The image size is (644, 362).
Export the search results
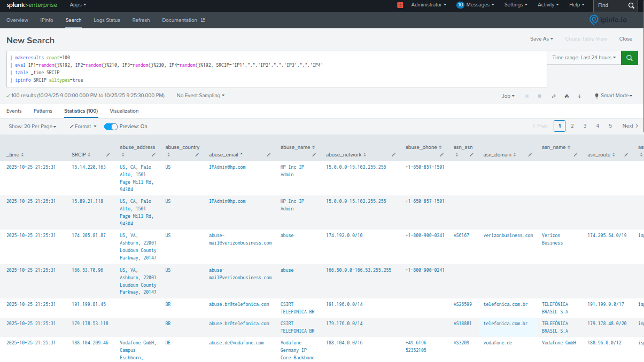click(580, 96)
